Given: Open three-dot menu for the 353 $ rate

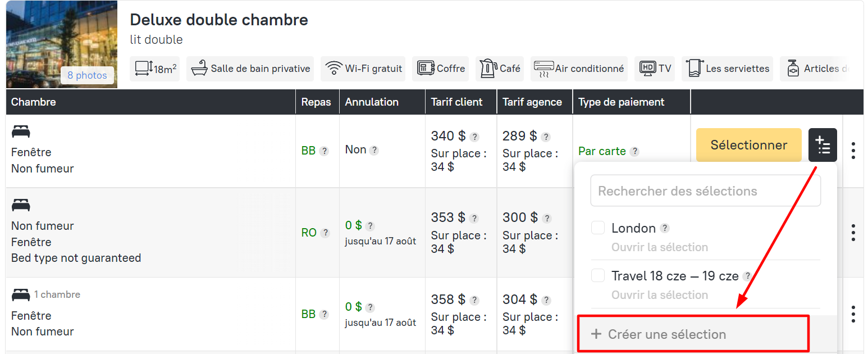Looking at the screenshot, I should 853,233.
